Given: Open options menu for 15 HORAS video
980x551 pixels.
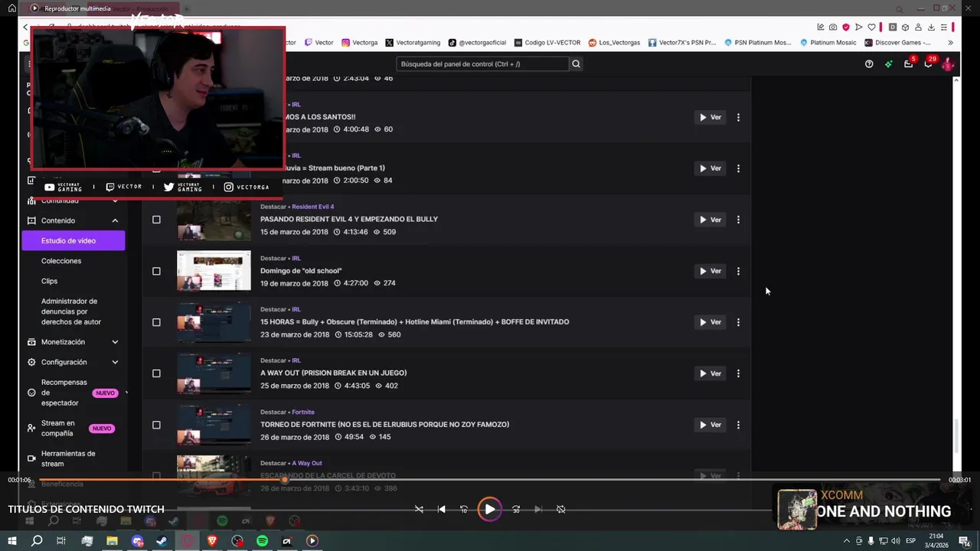Looking at the screenshot, I should click(x=738, y=322).
